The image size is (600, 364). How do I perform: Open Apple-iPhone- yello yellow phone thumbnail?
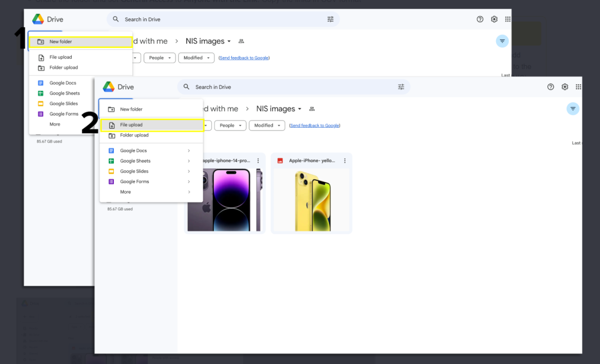click(312, 200)
